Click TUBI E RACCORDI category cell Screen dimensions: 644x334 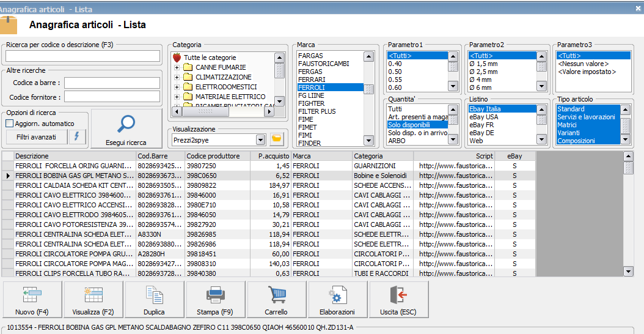click(x=382, y=273)
